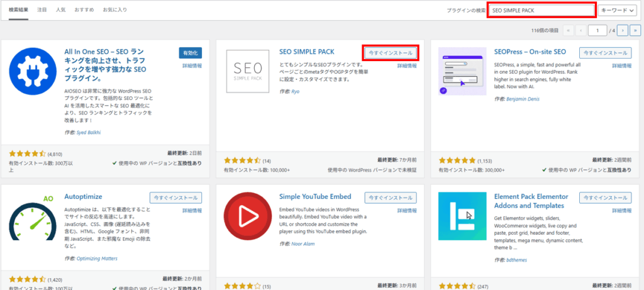Open author link Benjamin Denis
The height and width of the screenshot is (290, 644).
click(523, 99)
